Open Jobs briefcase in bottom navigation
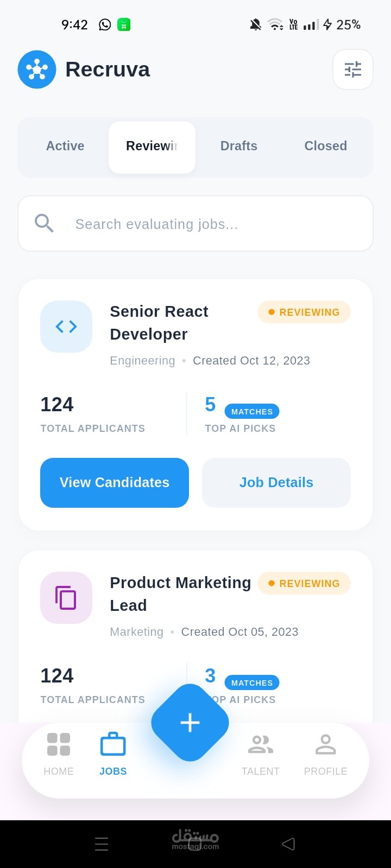 pos(113,754)
